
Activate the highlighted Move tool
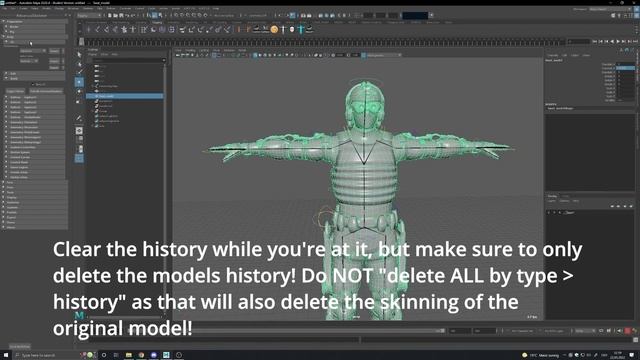(x=79, y=82)
